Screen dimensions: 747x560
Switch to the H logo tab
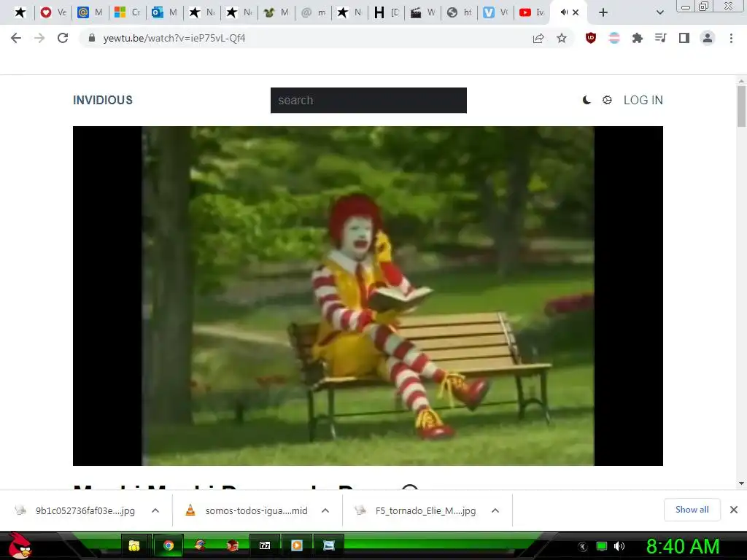[387, 12]
